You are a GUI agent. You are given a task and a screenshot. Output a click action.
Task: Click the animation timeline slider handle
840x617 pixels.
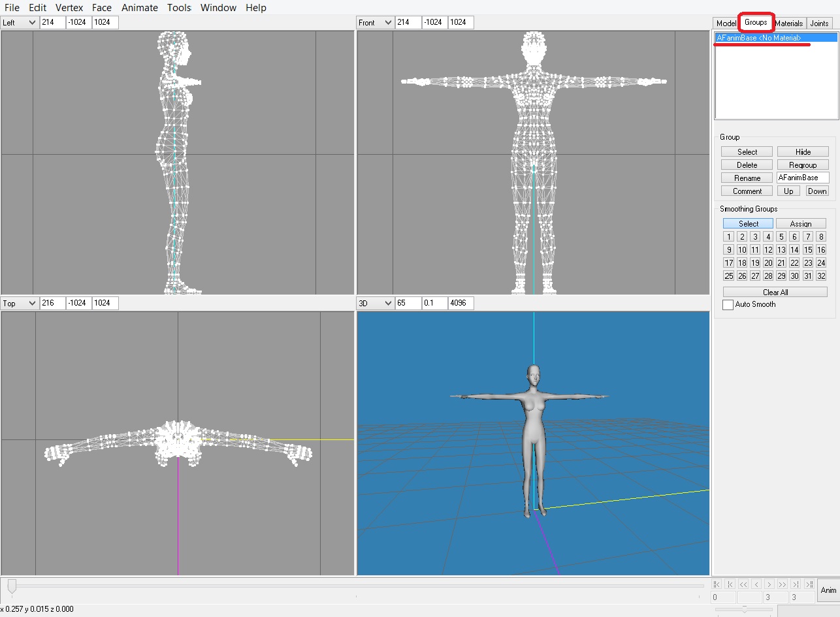(12, 586)
